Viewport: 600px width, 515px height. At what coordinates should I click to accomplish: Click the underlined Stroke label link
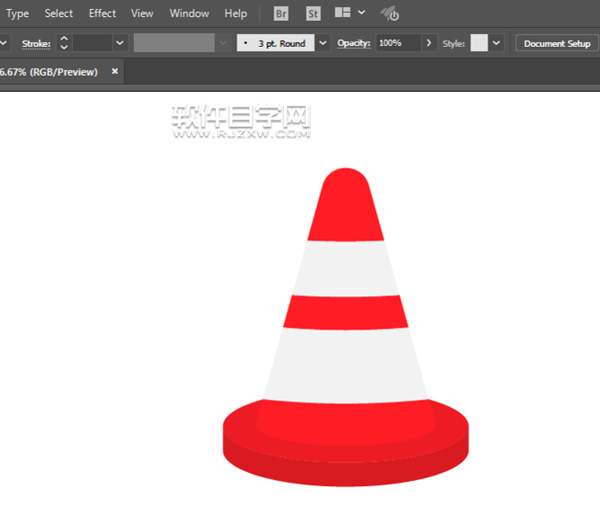(36, 43)
